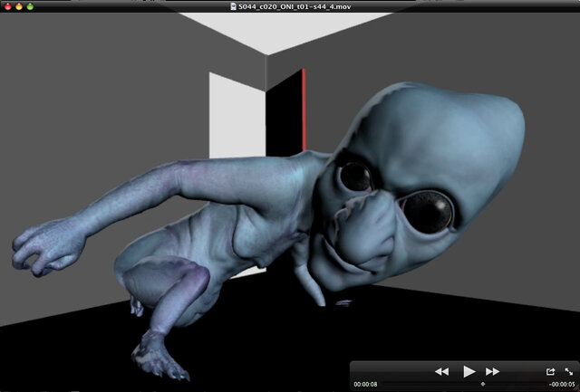The height and width of the screenshot is (392, 580).
Task: Minimize the window using yellow button
Action: pos(18,6)
